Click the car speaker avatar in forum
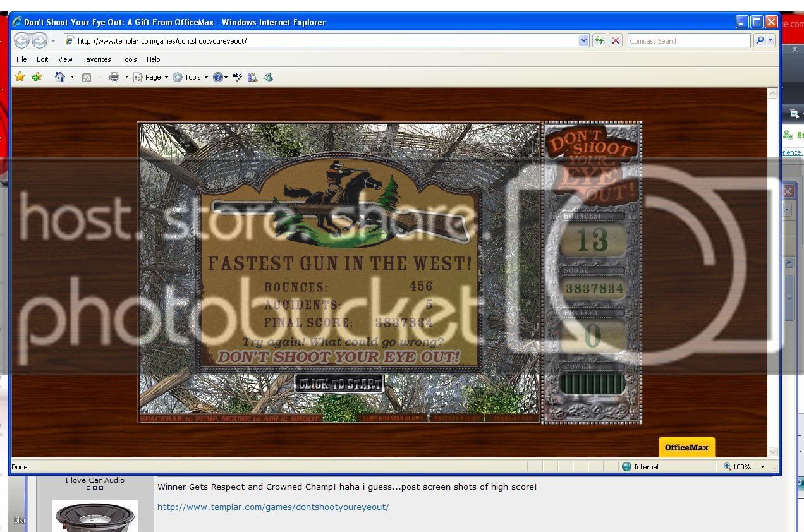804x532 pixels. pos(95,516)
